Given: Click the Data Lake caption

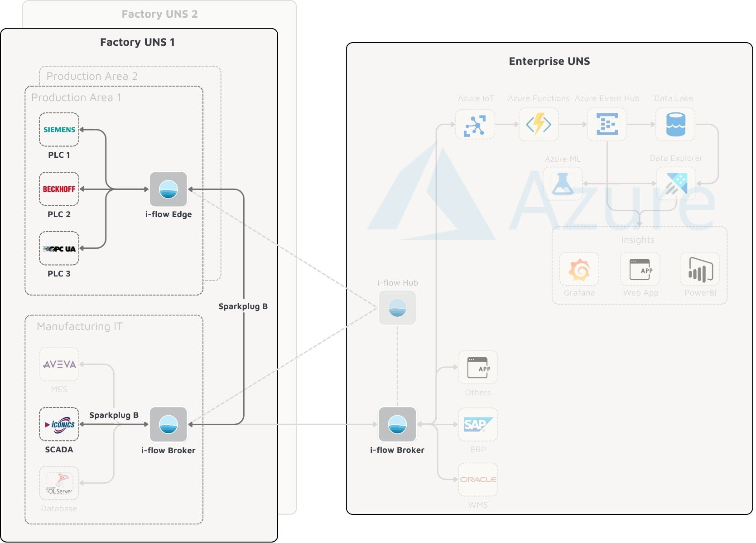Looking at the screenshot, I should 674,98.
